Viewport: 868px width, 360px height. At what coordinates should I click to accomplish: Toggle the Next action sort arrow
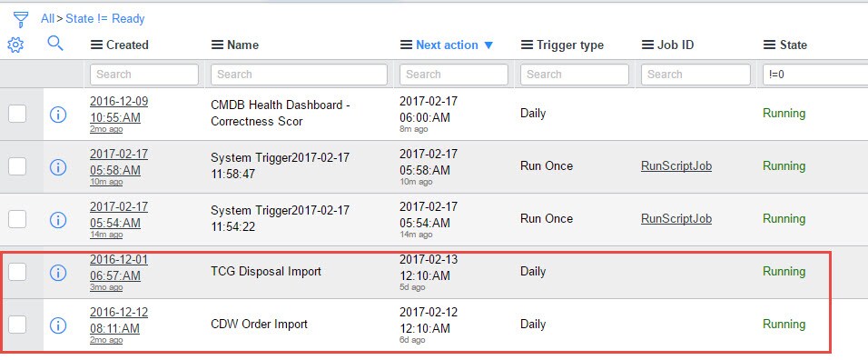pos(488,45)
